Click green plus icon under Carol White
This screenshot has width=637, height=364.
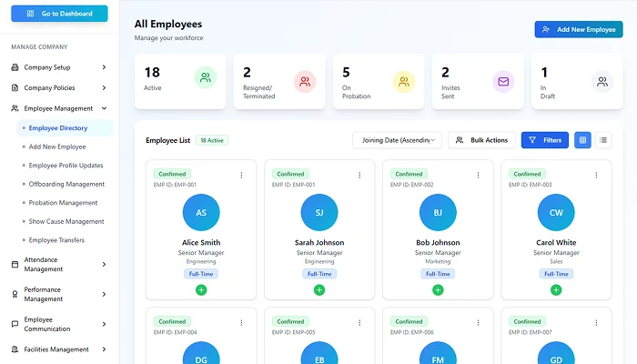pyautogui.click(x=556, y=289)
